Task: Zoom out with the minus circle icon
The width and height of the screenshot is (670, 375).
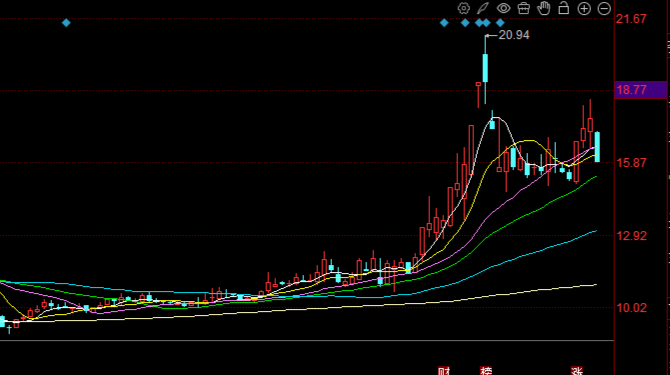Action: point(604,9)
